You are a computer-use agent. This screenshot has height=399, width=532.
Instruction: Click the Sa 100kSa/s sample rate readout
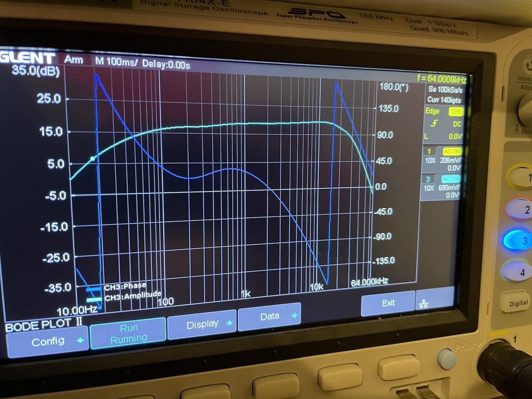[445, 89]
